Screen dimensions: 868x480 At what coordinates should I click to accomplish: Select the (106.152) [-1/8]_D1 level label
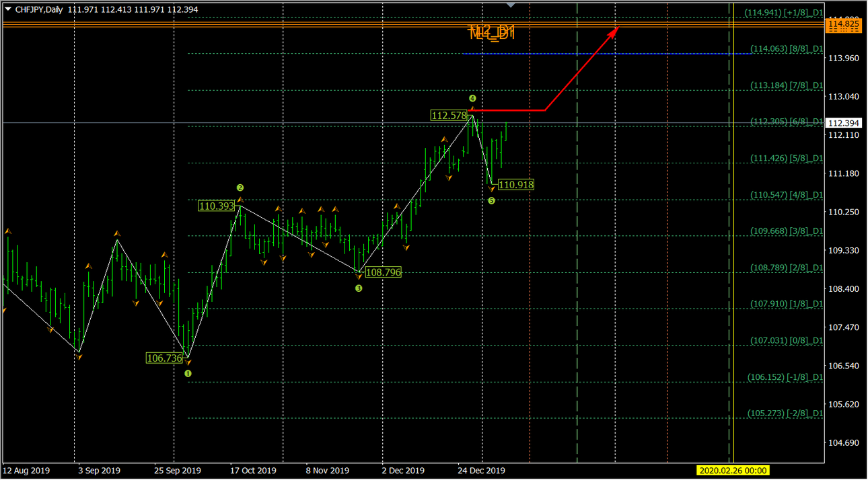[x=785, y=377]
